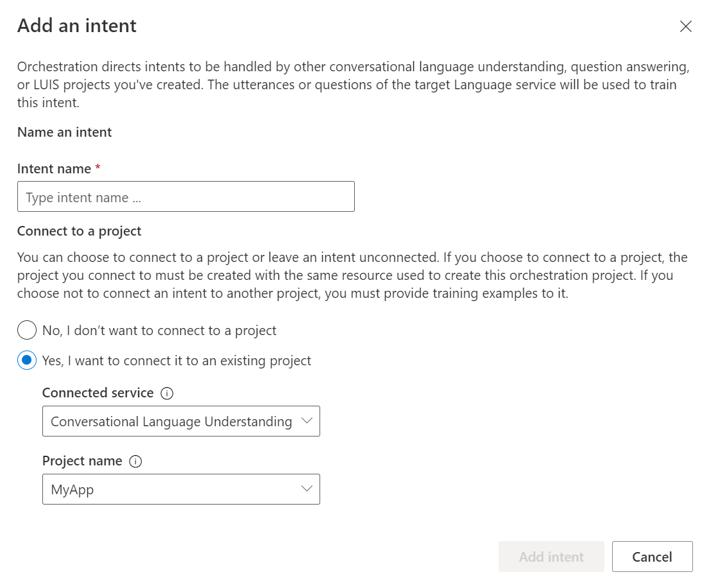Click the Cancel button

(x=652, y=557)
